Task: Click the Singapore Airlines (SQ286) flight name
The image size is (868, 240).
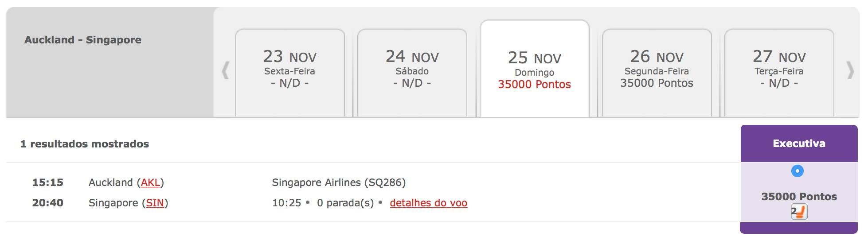Action: (339, 182)
